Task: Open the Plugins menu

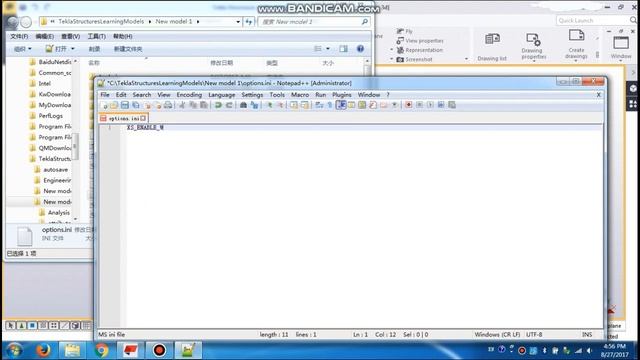Action: tap(342, 95)
